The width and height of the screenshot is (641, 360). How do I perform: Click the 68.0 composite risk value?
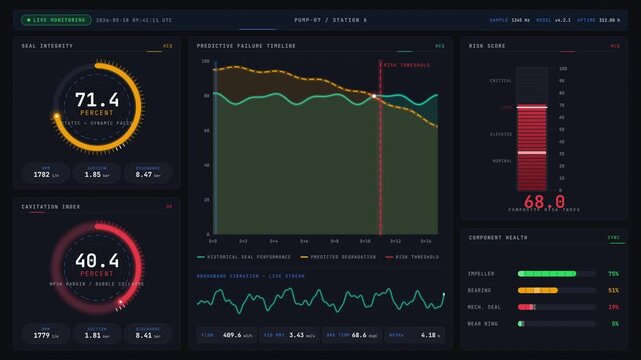[544, 201]
